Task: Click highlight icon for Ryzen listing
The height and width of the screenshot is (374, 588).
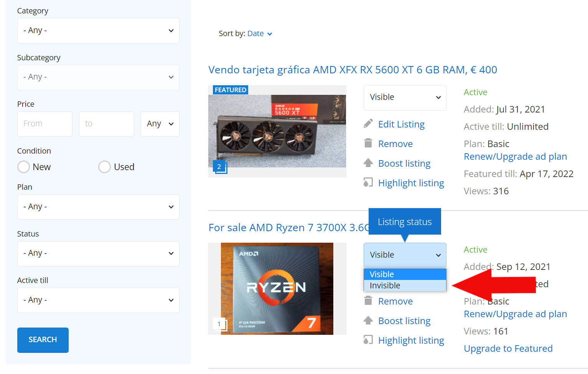Action: [368, 340]
